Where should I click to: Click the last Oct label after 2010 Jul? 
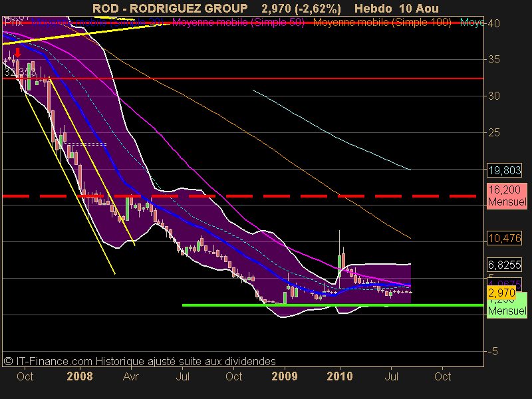tap(442, 376)
